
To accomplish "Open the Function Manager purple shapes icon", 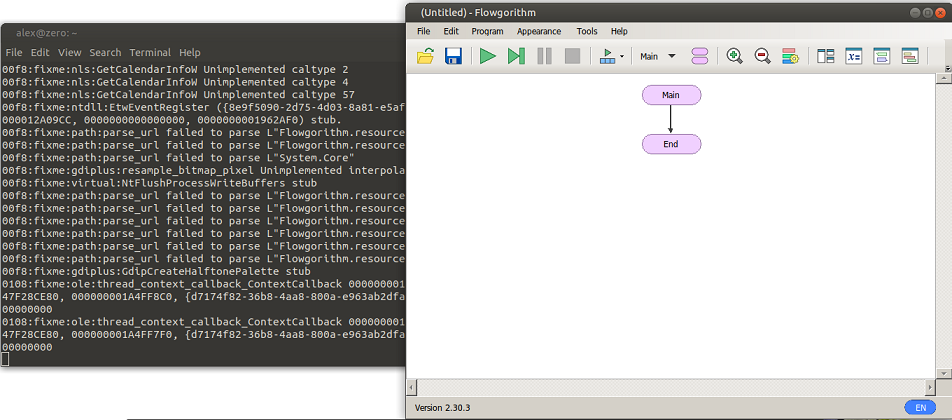I will (700, 56).
